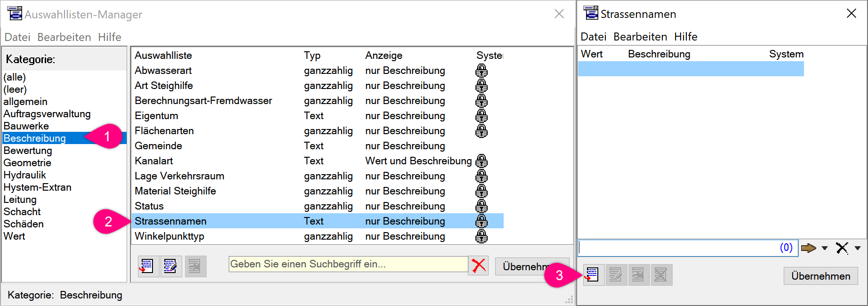Clear the search term with the red X
868x306 pixels.
pyautogui.click(x=478, y=266)
